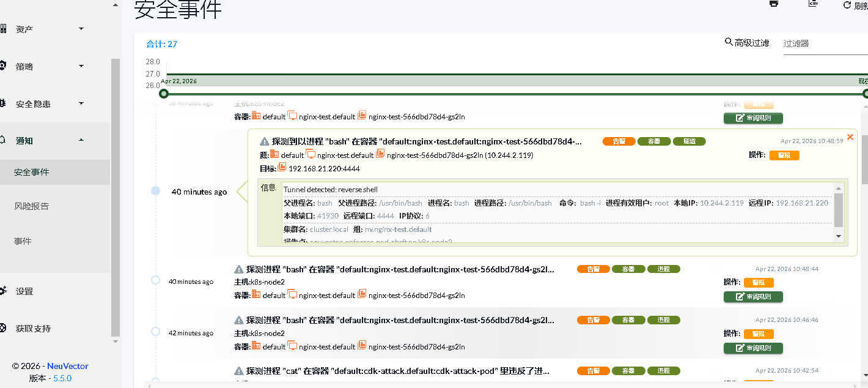Expand the 策略 (Policy) sidebar menu
The height and width of the screenshot is (388, 868).
pos(81,66)
